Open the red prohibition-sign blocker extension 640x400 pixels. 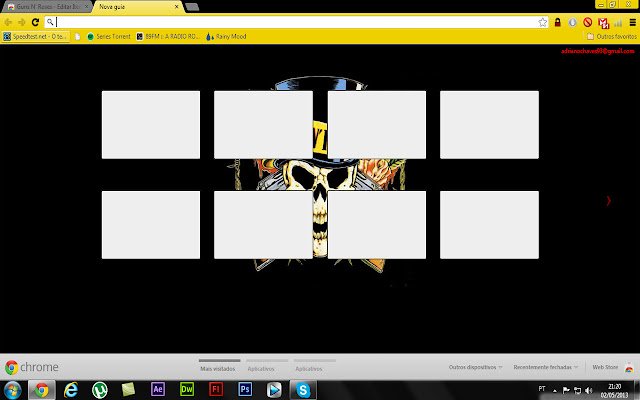tap(587, 22)
